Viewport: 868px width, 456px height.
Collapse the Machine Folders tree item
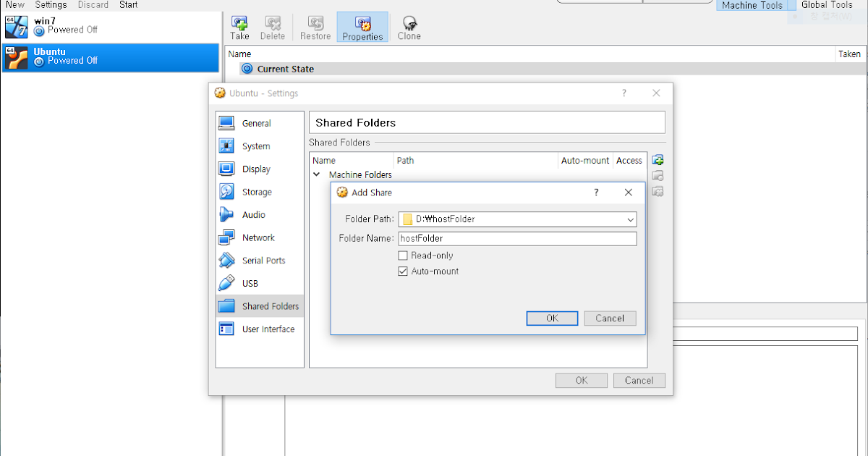(316, 174)
